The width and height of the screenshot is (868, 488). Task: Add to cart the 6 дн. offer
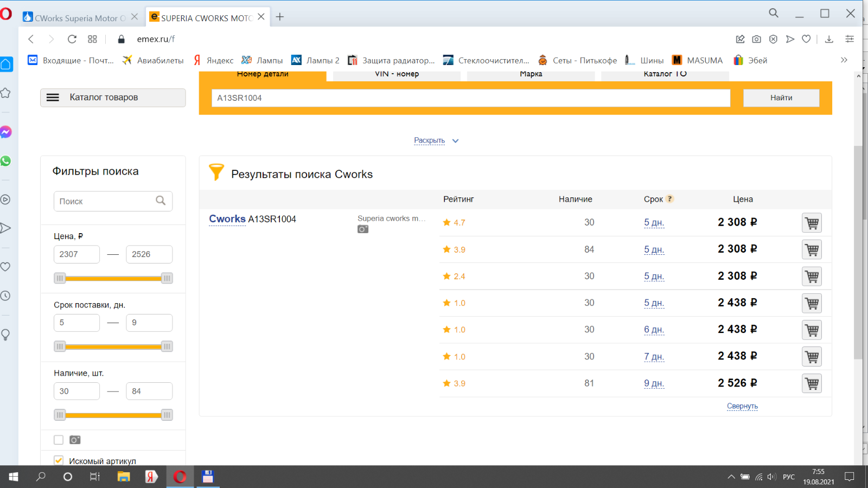click(812, 330)
